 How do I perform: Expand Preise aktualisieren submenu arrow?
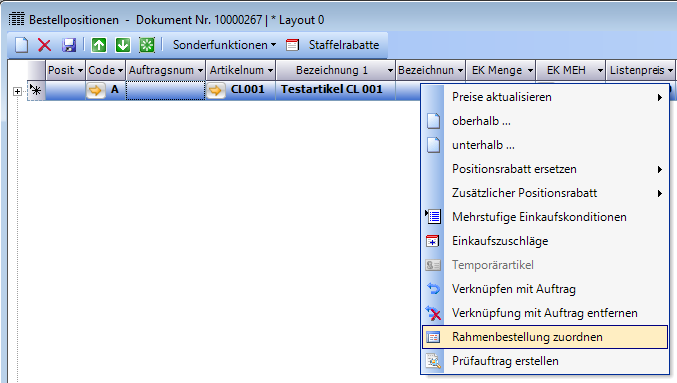659,97
